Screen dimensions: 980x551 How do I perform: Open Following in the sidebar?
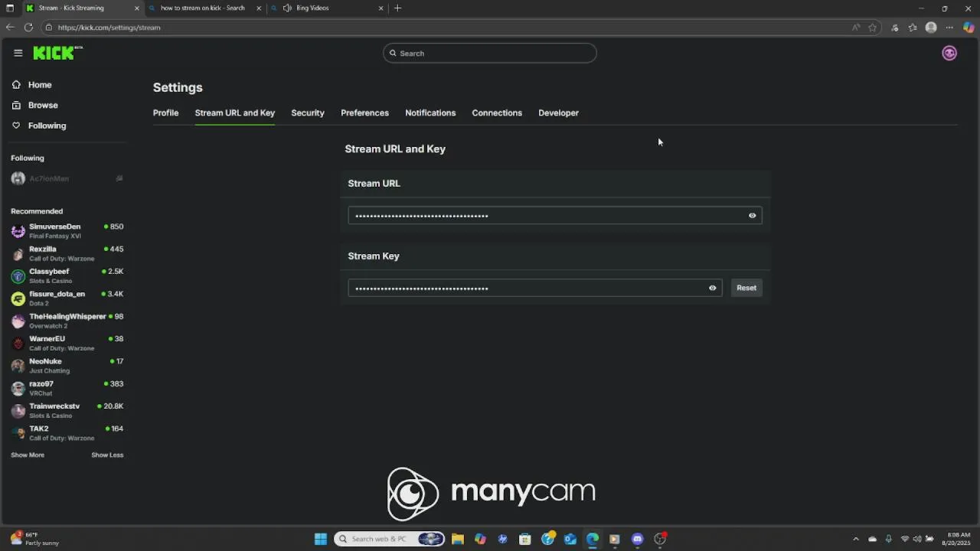point(47,126)
